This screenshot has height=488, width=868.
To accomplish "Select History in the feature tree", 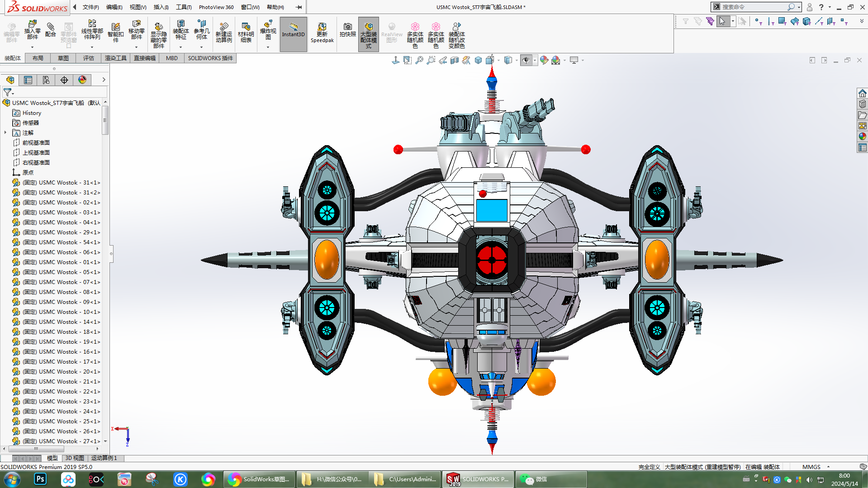I will [32, 113].
